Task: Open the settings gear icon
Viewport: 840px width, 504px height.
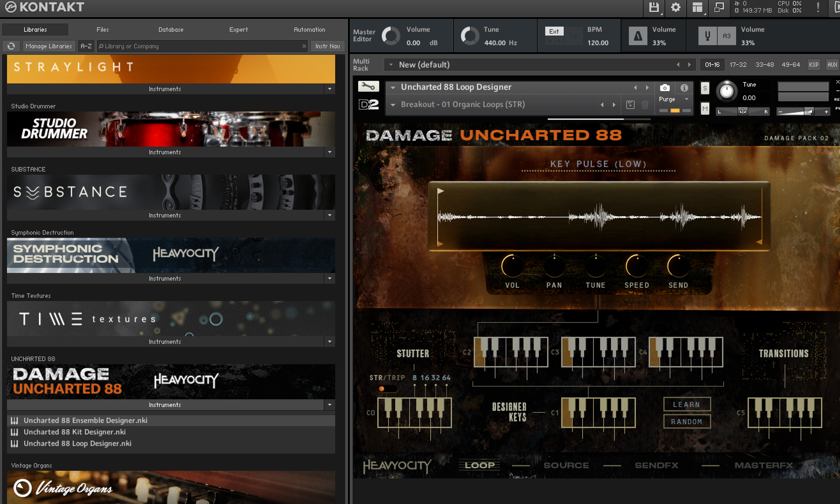Action: pyautogui.click(x=675, y=8)
